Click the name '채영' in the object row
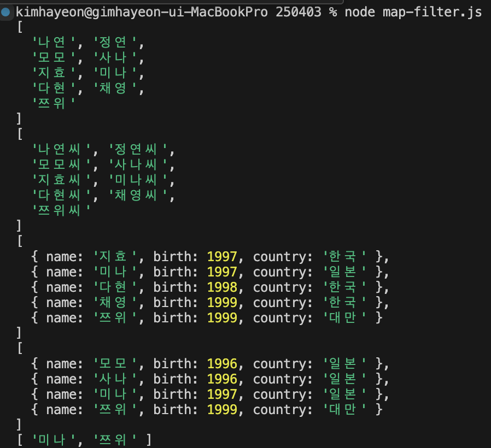 (x=115, y=303)
